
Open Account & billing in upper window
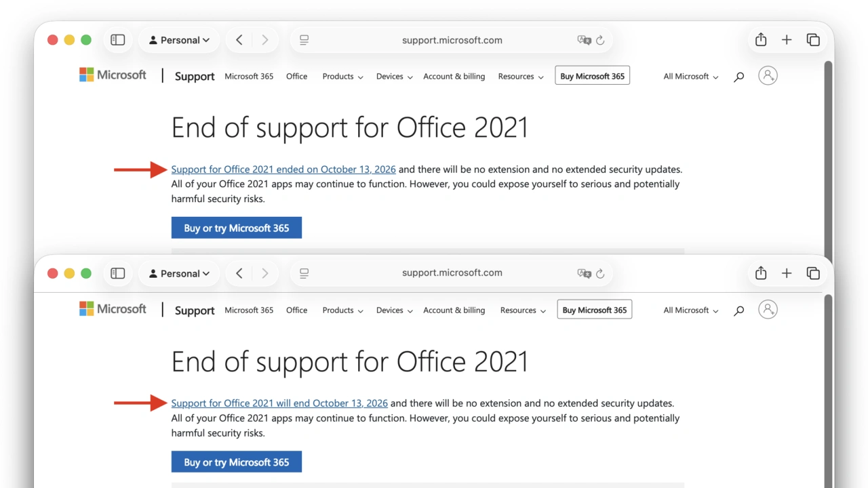point(454,77)
